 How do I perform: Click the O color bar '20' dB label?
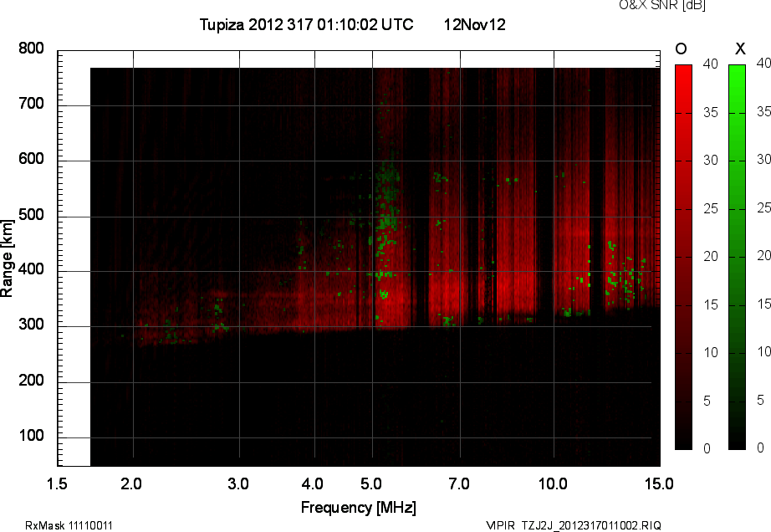710,256
